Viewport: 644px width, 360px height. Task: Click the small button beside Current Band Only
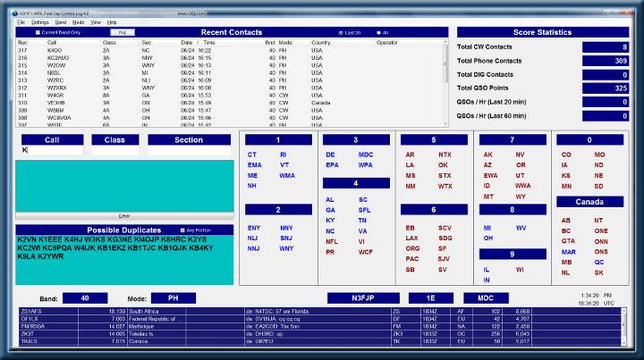tap(123, 32)
